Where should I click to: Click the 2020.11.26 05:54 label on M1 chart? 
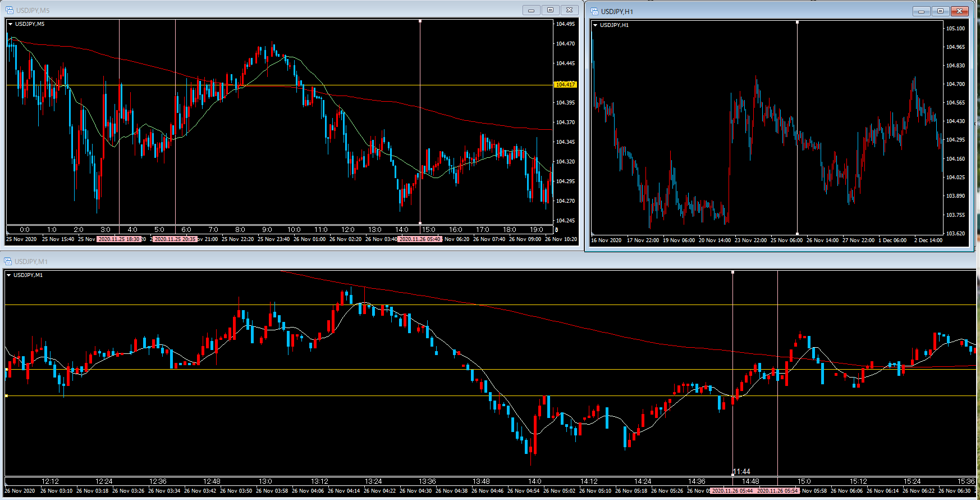777,491
